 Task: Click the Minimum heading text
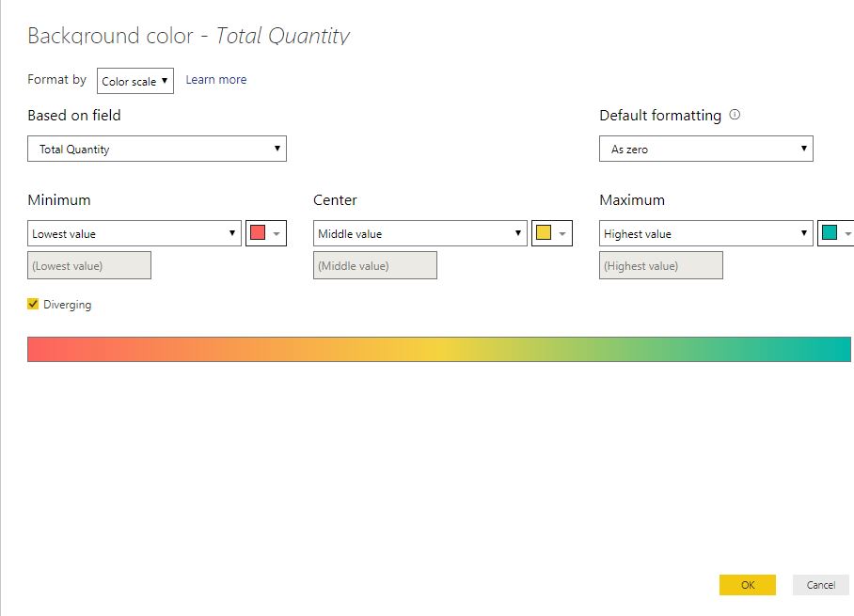(59, 200)
